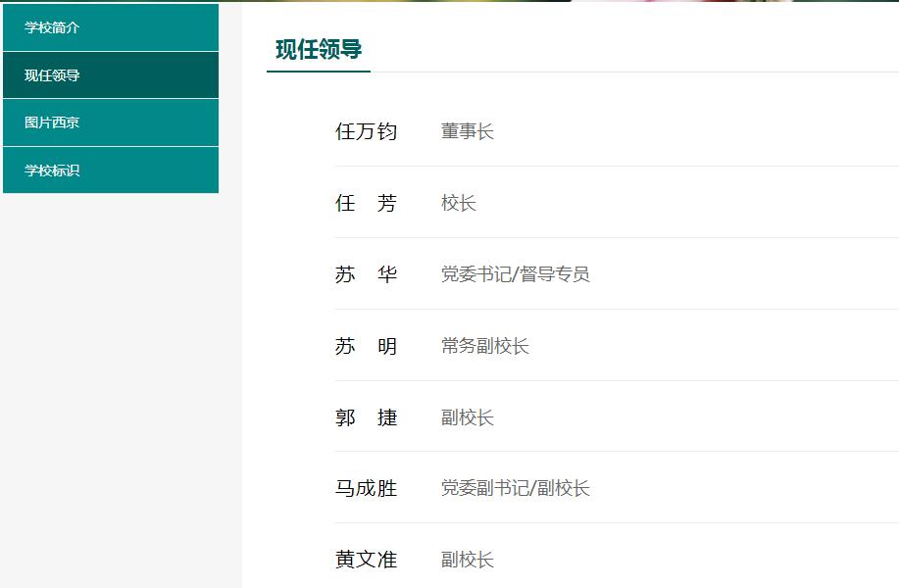Click the 党委副书记/副校长 title text
Screen dimensions: 899x588
[515, 488]
